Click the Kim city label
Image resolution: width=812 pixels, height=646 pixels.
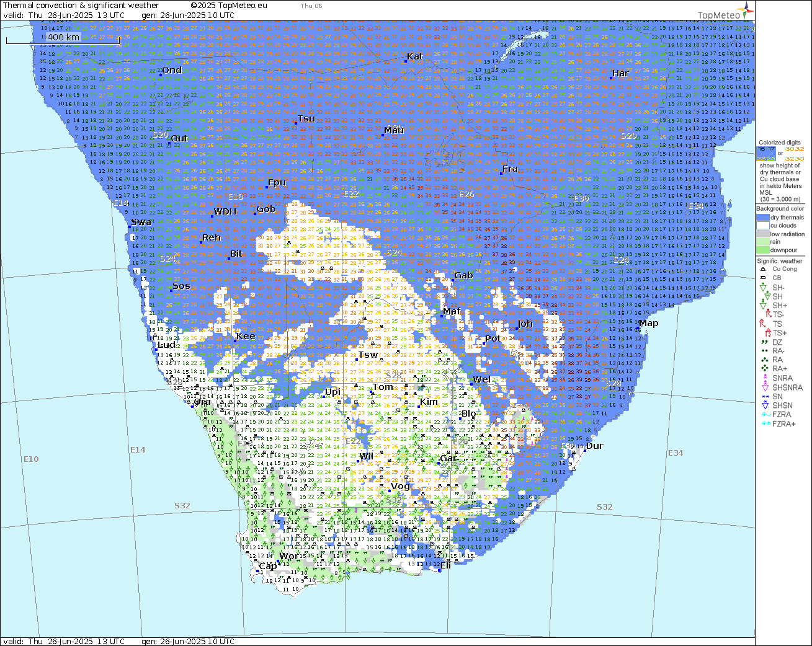pos(429,402)
